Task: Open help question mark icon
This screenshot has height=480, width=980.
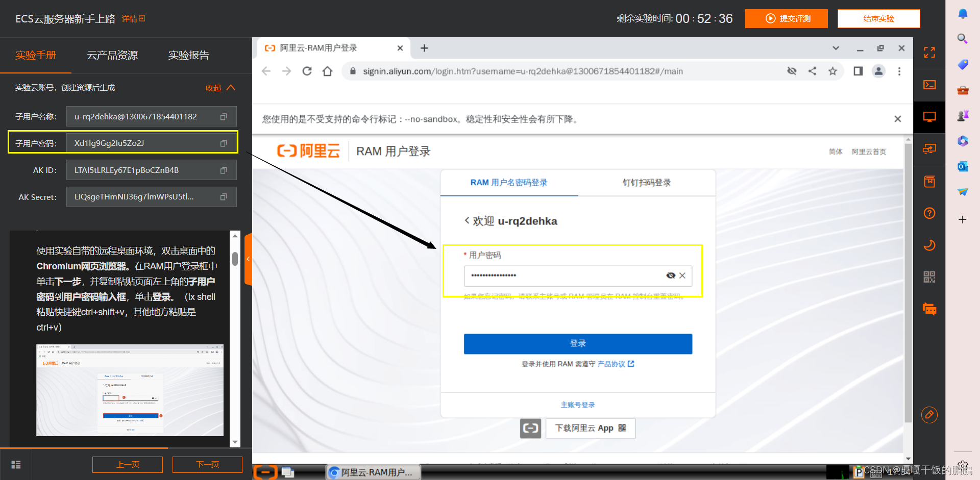Action: point(929,213)
